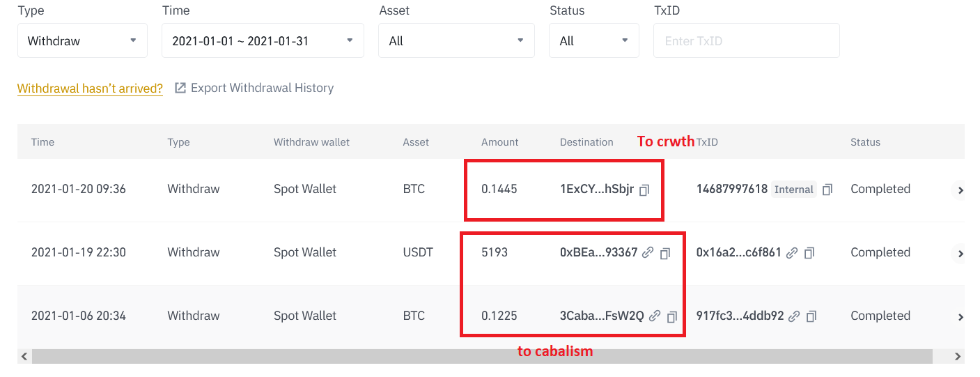This screenshot has height=377, width=980.
Task: Expand details of 2021-01-19 USDT withdrawal row
Action: pyautogui.click(x=960, y=254)
